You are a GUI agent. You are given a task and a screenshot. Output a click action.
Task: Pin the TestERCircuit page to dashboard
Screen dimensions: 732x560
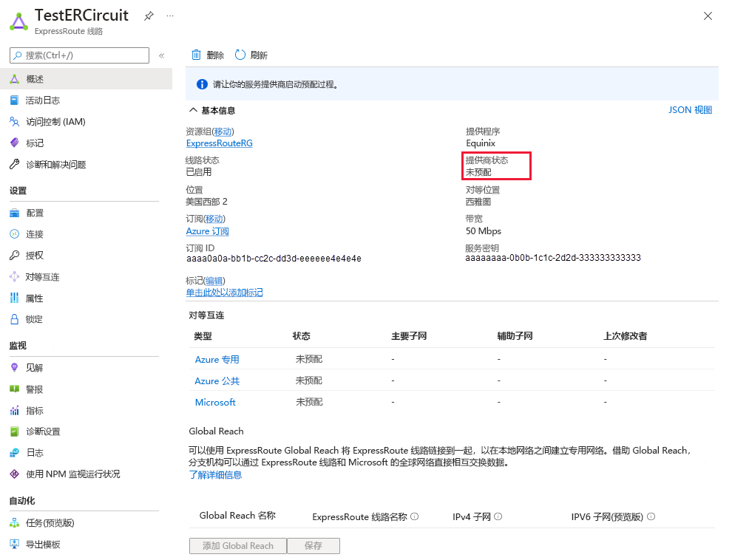coord(150,15)
